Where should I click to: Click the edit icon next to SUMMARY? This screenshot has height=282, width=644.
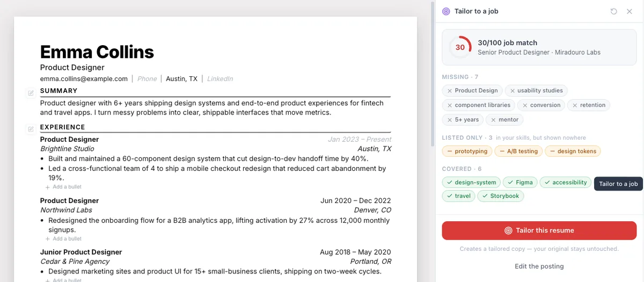point(31,93)
